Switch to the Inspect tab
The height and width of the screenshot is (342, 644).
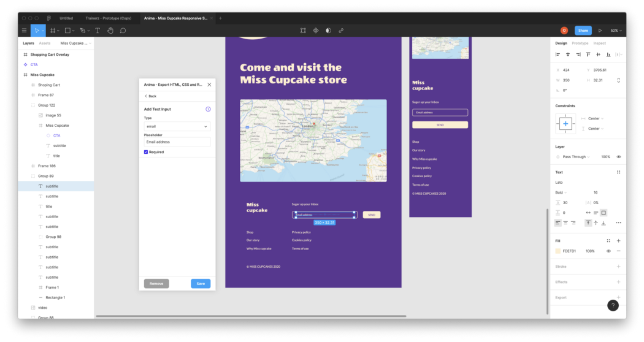599,43
